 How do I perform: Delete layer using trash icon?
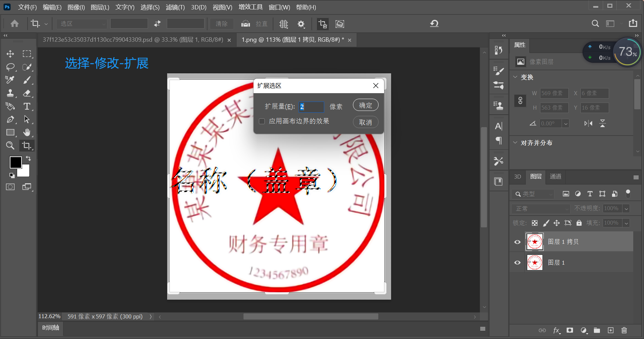click(x=624, y=330)
